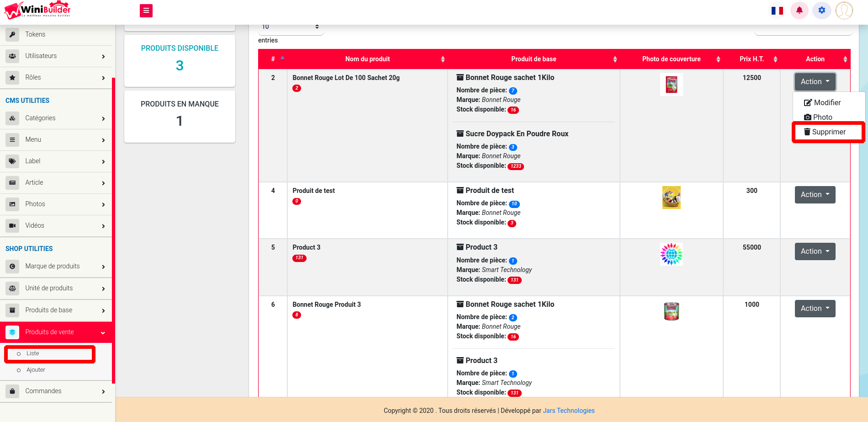Click the WiniBuilder logo
Viewport: 868px width, 422px height.
37,10
